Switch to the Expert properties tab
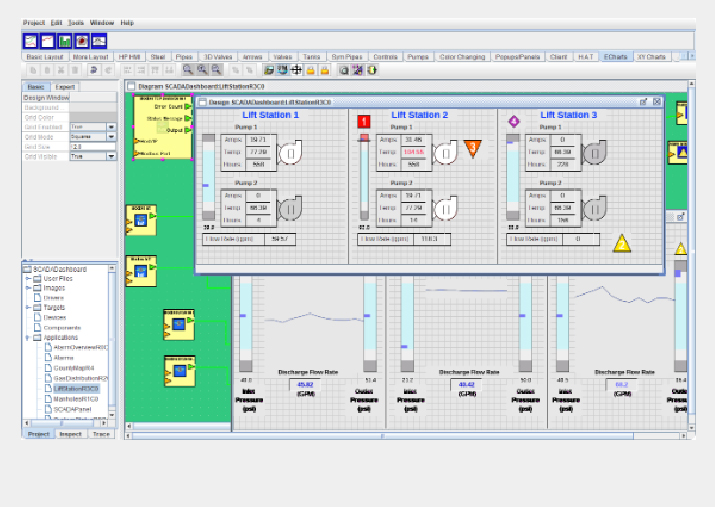The image size is (715, 507). point(65,87)
